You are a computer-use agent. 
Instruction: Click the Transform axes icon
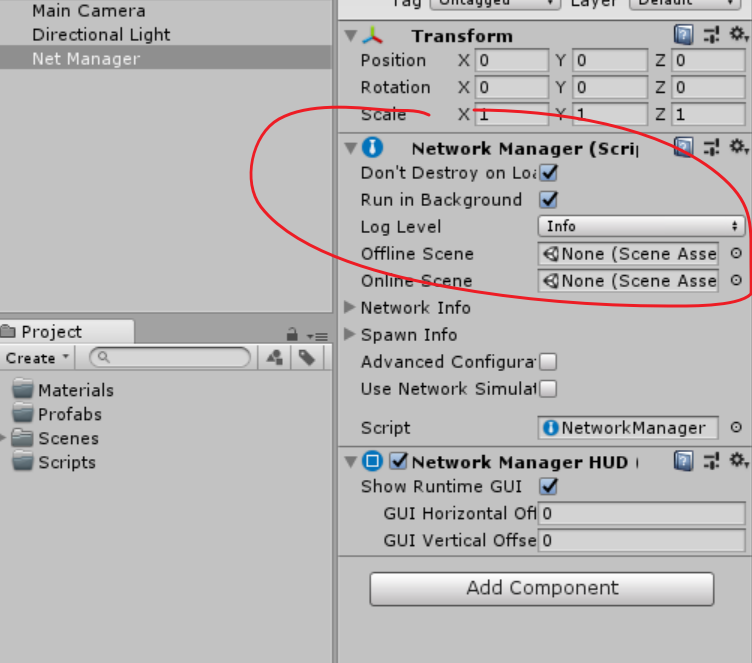click(x=373, y=36)
